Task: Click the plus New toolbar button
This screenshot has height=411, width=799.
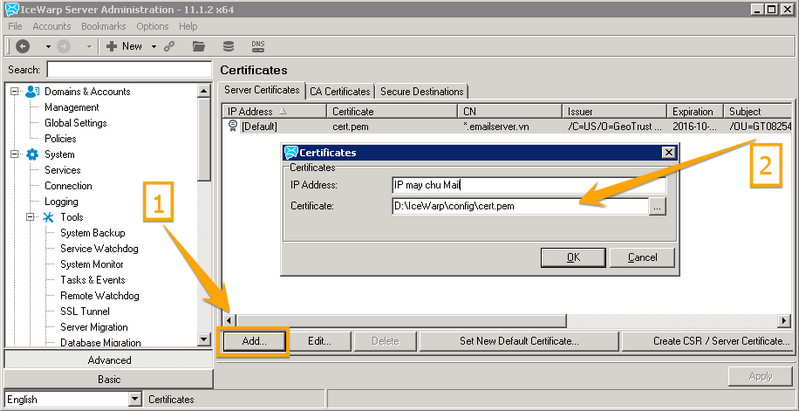Action: point(124,47)
